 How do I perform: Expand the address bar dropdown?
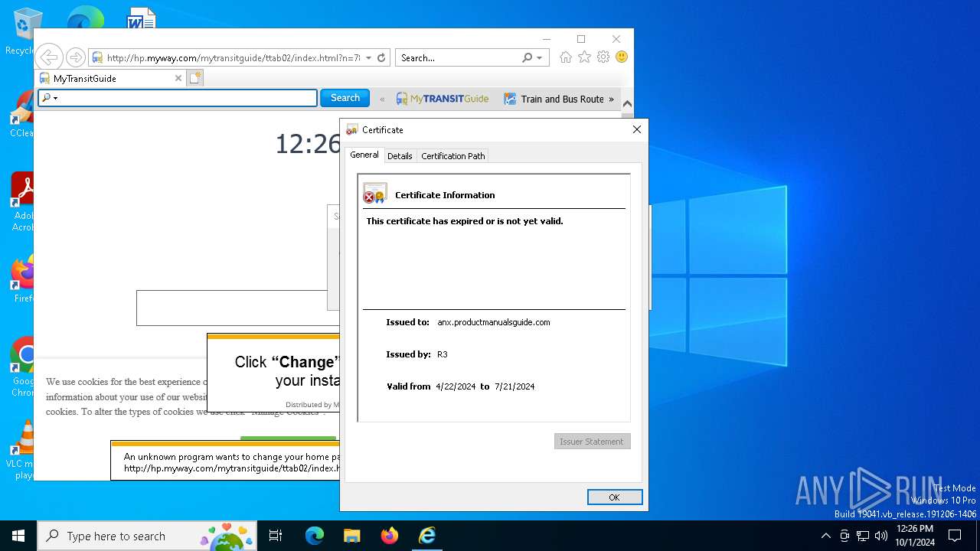368,57
